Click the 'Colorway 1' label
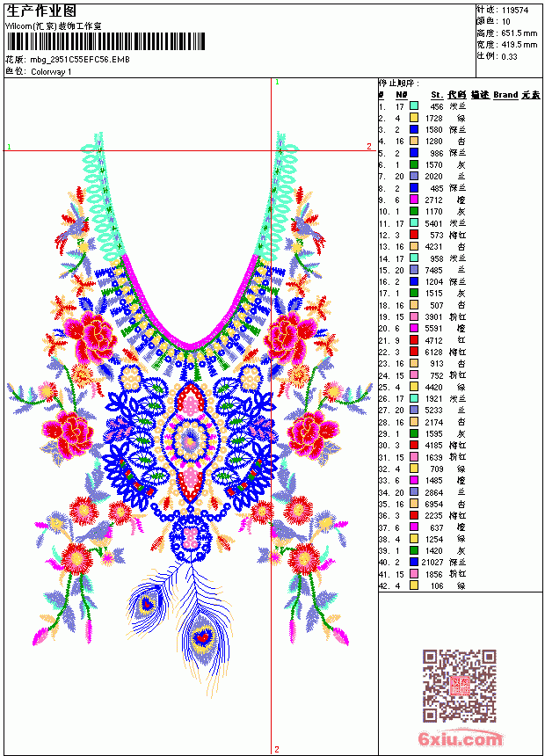This screenshot has height=756, width=545. (x=51, y=72)
